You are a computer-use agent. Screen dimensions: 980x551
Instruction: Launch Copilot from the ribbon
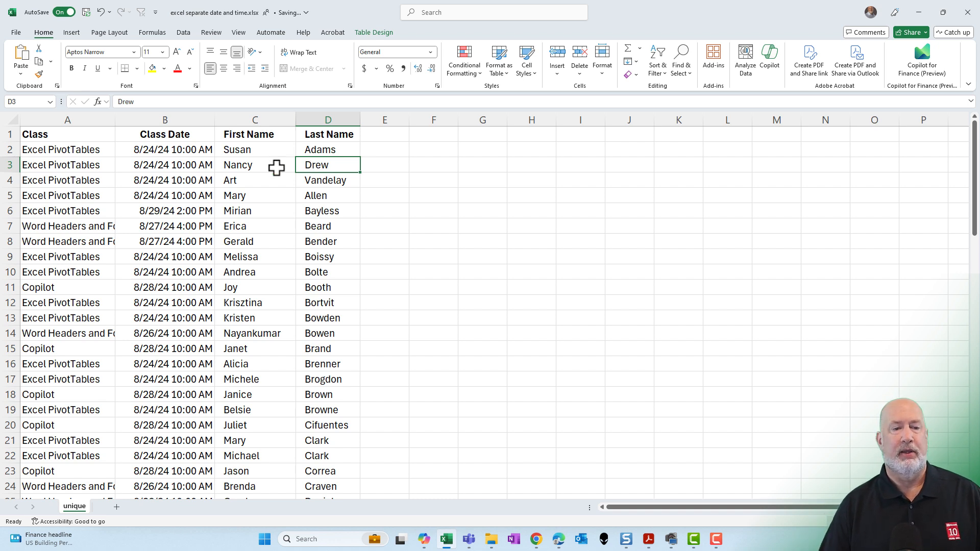[x=769, y=57]
